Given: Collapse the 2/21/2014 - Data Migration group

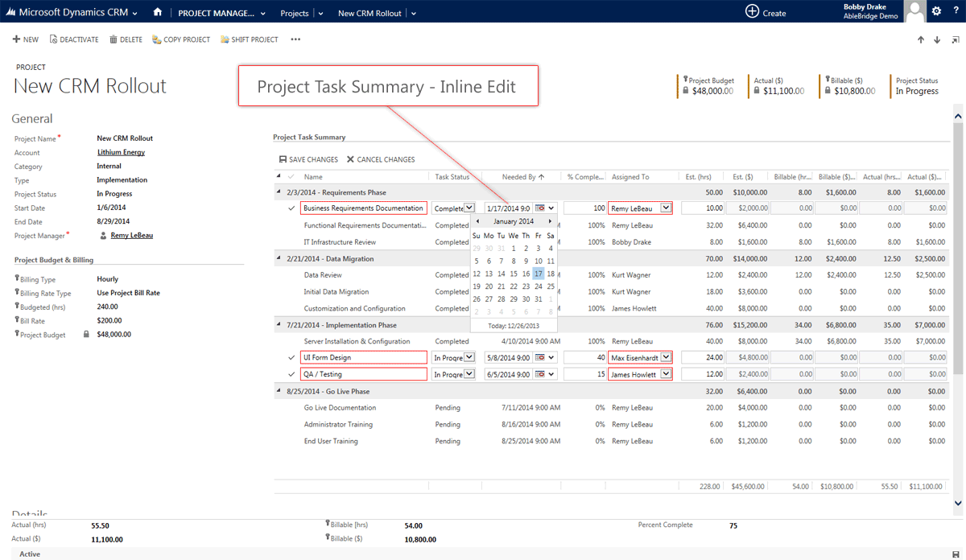Looking at the screenshot, I should tap(279, 259).
